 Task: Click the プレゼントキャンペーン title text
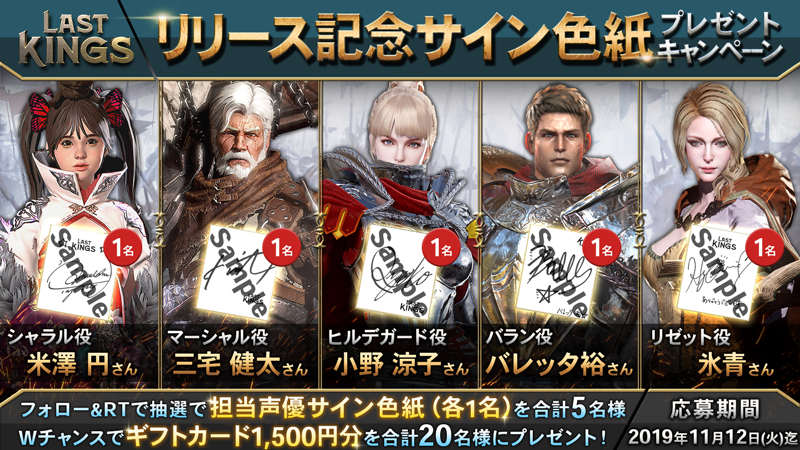(x=720, y=38)
